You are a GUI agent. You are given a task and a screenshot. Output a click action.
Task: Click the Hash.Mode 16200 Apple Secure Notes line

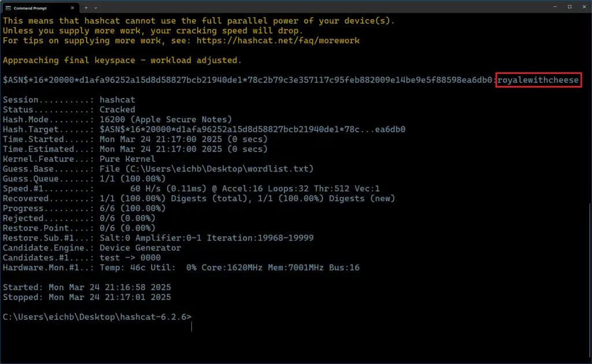click(117, 119)
